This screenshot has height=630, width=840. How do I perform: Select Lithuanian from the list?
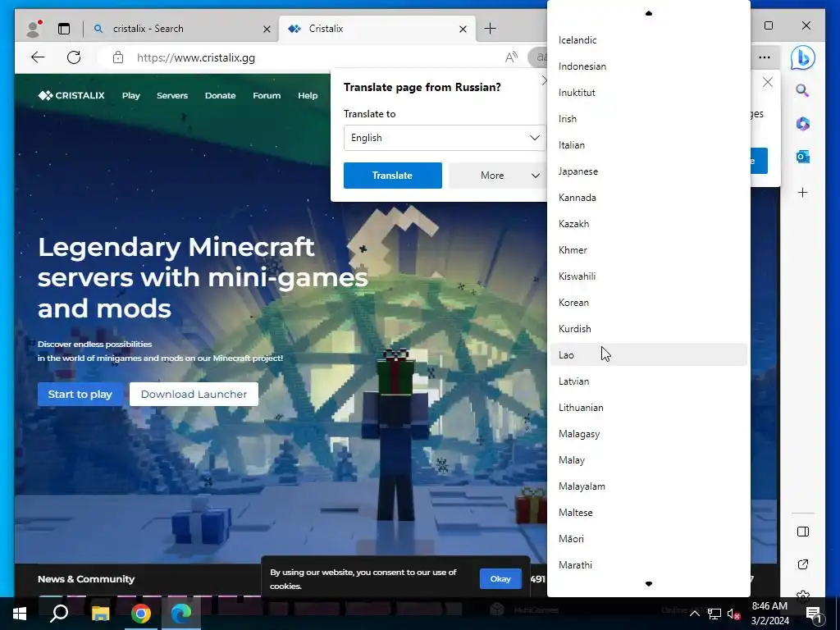coord(649,408)
